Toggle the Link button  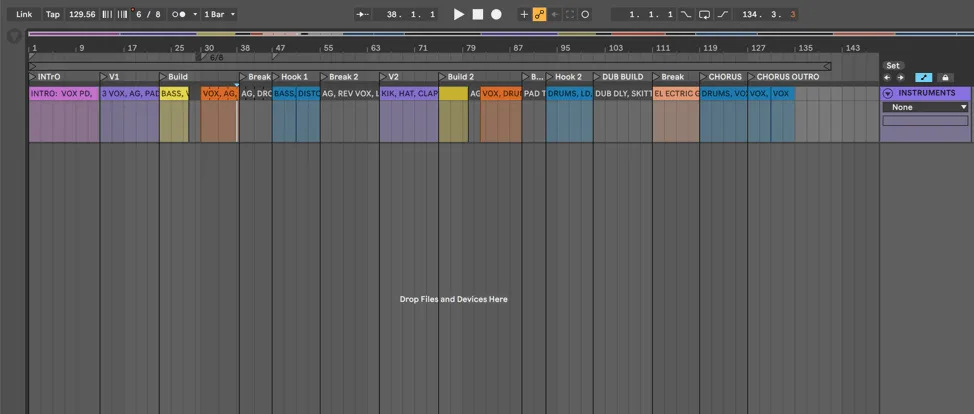click(24, 14)
